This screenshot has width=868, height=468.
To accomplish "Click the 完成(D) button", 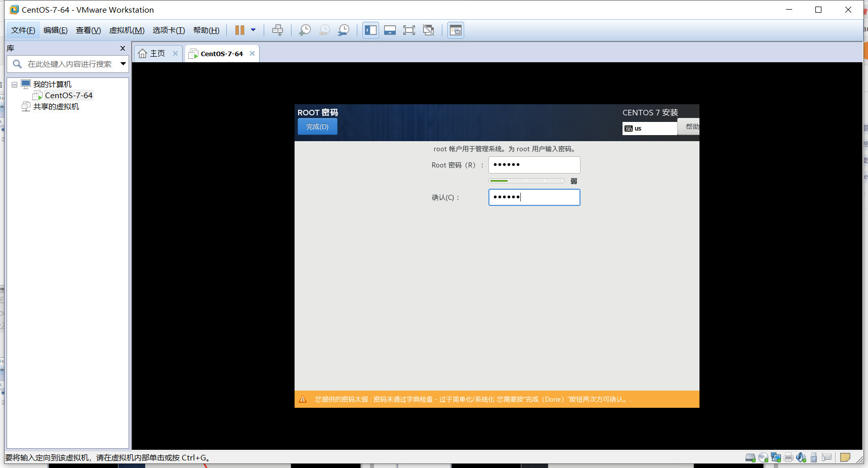I will [317, 126].
